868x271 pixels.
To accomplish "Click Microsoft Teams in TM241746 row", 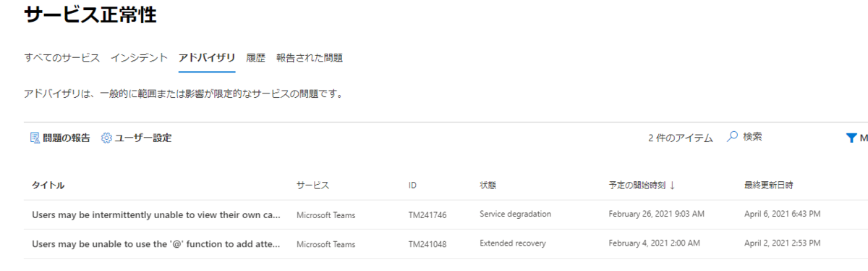I will coord(325,215).
